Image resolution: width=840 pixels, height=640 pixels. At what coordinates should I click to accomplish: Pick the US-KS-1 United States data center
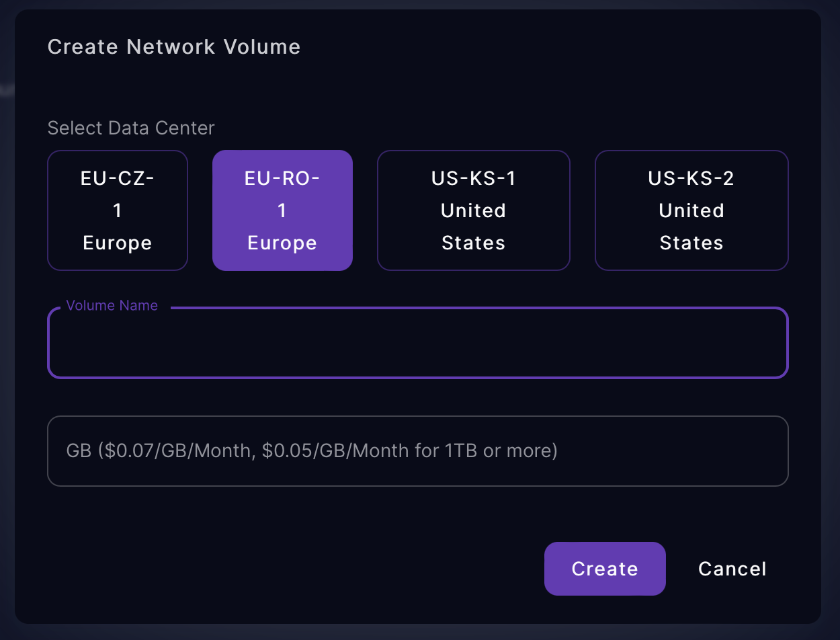473,210
